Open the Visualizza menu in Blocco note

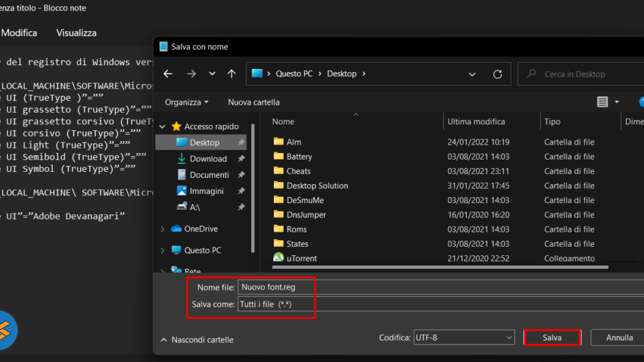point(76,33)
